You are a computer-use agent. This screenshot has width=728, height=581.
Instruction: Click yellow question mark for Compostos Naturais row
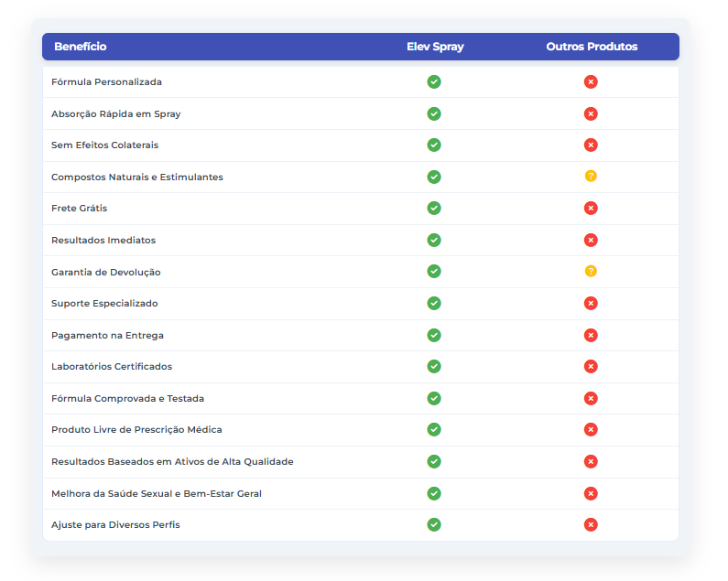click(591, 177)
